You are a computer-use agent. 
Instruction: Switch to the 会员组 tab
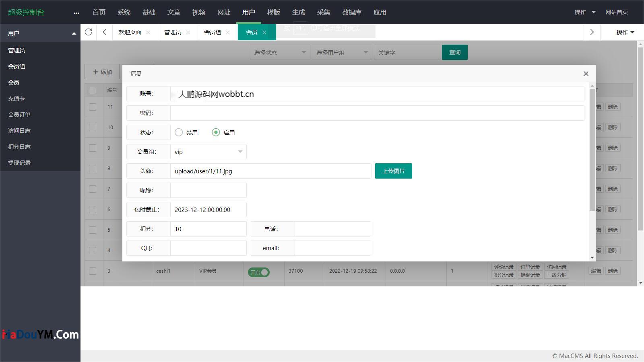[213, 32]
